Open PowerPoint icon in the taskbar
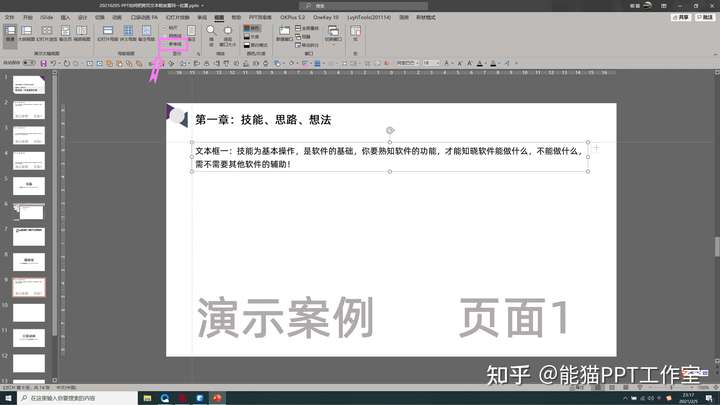 pyautogui.click(x=217, y=398)
